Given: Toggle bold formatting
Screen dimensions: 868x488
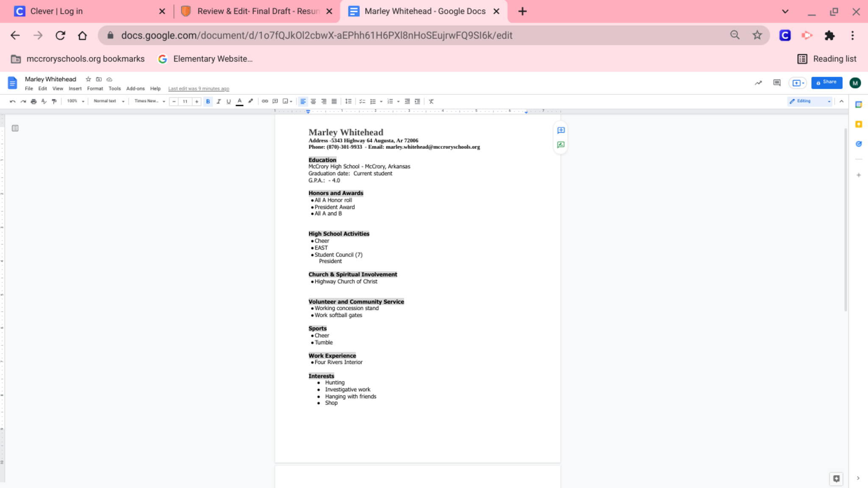Looking at the screenshot, I should click(x=208, y=101).
